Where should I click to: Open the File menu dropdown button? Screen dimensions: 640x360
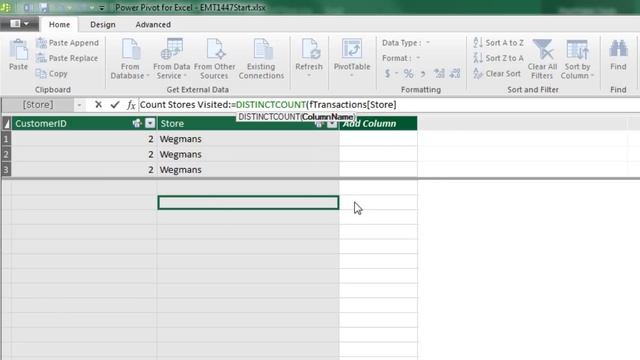tap(19, 24)
